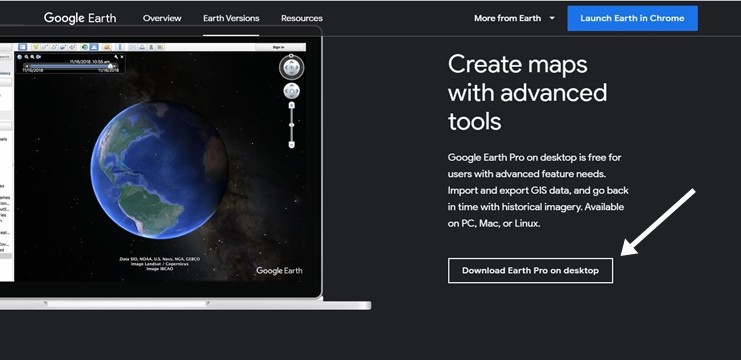Image resolution: width=741 pixels, height=360 pixels.
Task: Click the Record a Tour camera icon
Action: tap(73, 47)
